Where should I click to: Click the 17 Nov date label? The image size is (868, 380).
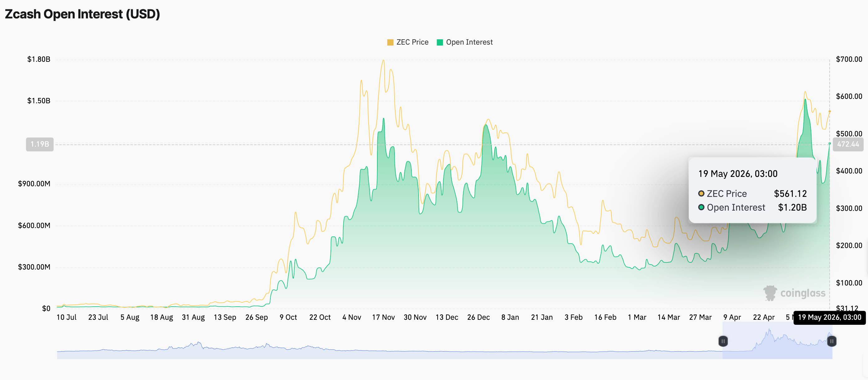click(383, 317)
